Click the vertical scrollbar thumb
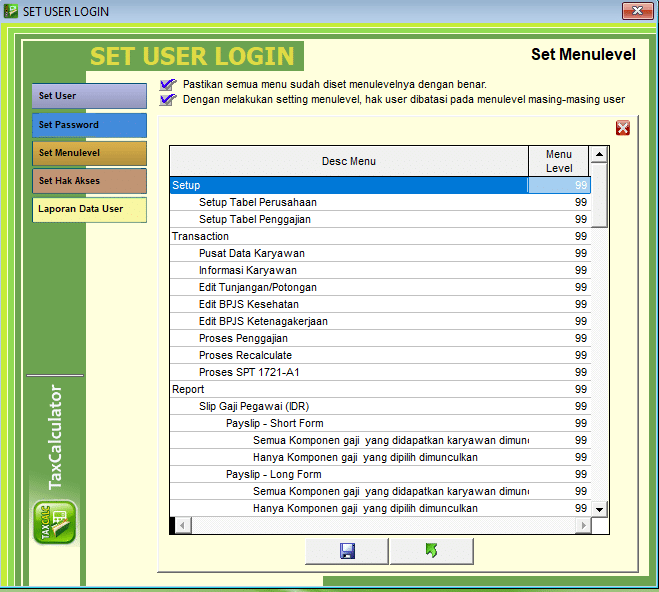This screenshot has height=592, width=659. pos(599,195)
